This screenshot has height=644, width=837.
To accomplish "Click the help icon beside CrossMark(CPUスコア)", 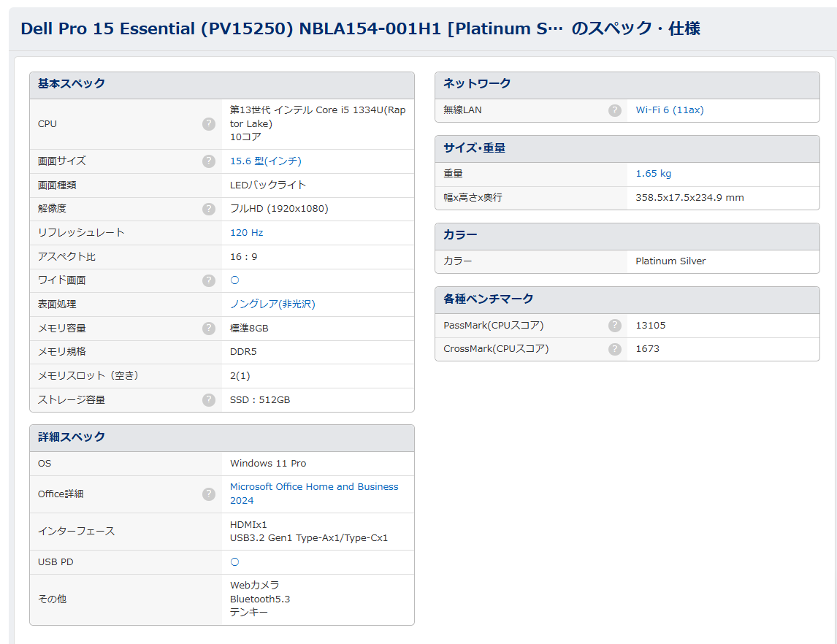I will click(x=615, y=349).
